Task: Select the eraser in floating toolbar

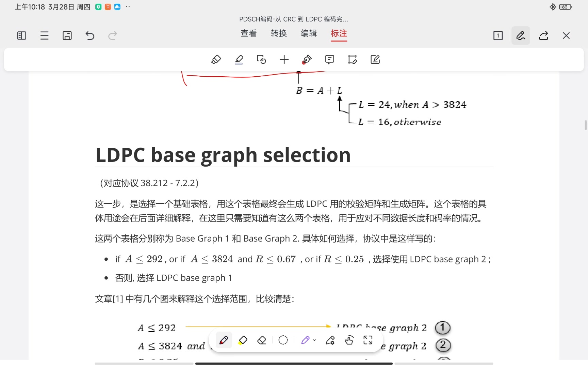Action: [262, 340]
